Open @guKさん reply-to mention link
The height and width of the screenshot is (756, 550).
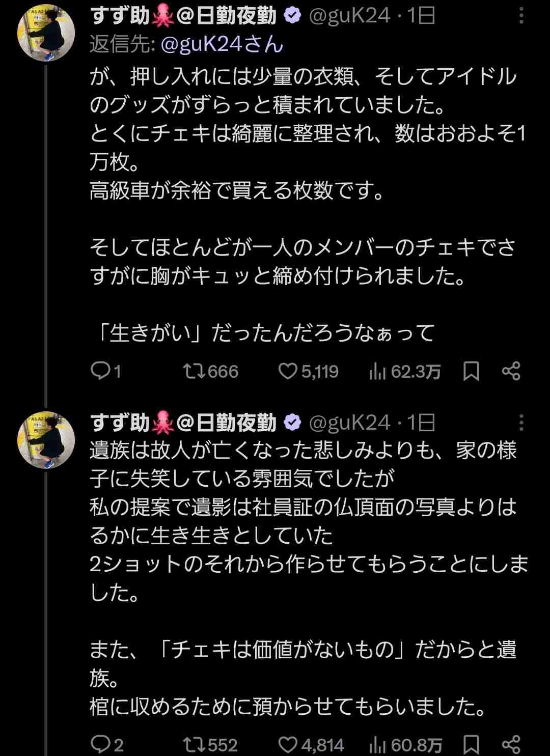pos(222,45)
